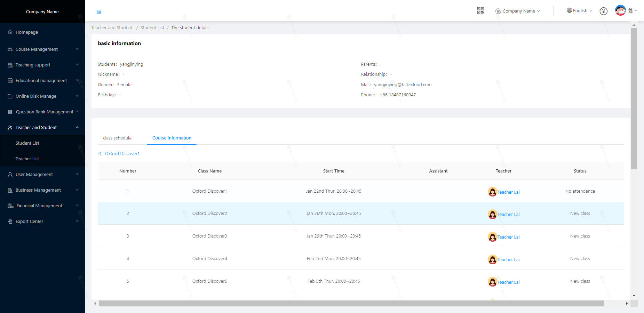
Task: Click Teacher Lai avatar in row 1
Action: 492,192
